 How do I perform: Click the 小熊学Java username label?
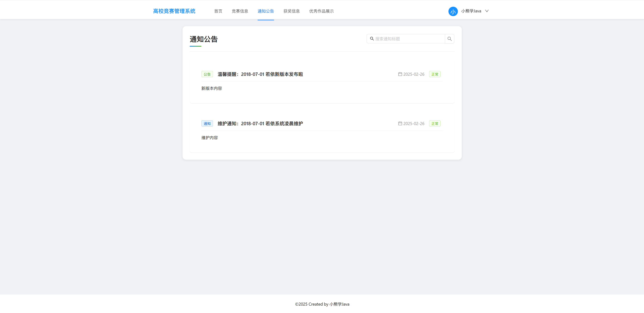click(x=471, y=11)
